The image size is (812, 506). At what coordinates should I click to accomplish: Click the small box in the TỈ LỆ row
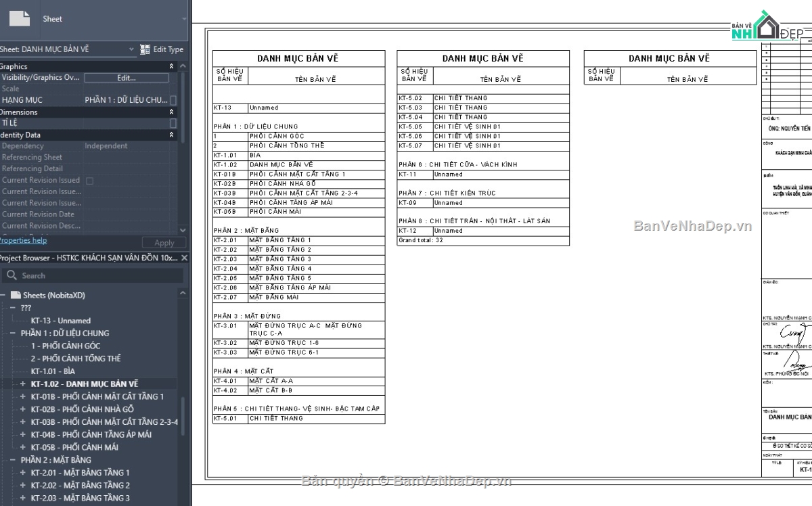point(173,123)
